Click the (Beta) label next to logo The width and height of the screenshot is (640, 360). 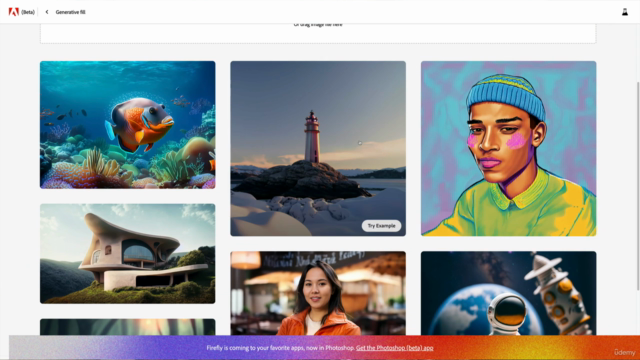(28, 12)
